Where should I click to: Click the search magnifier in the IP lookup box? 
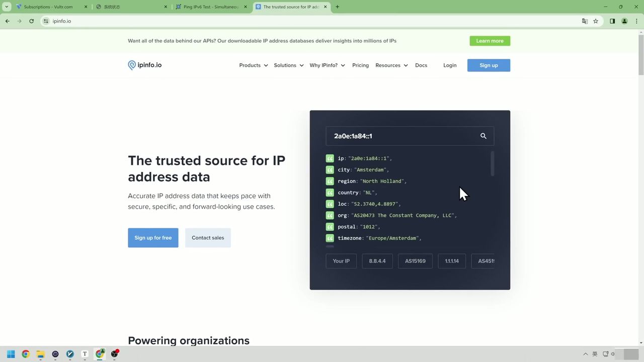coord(483,136)
